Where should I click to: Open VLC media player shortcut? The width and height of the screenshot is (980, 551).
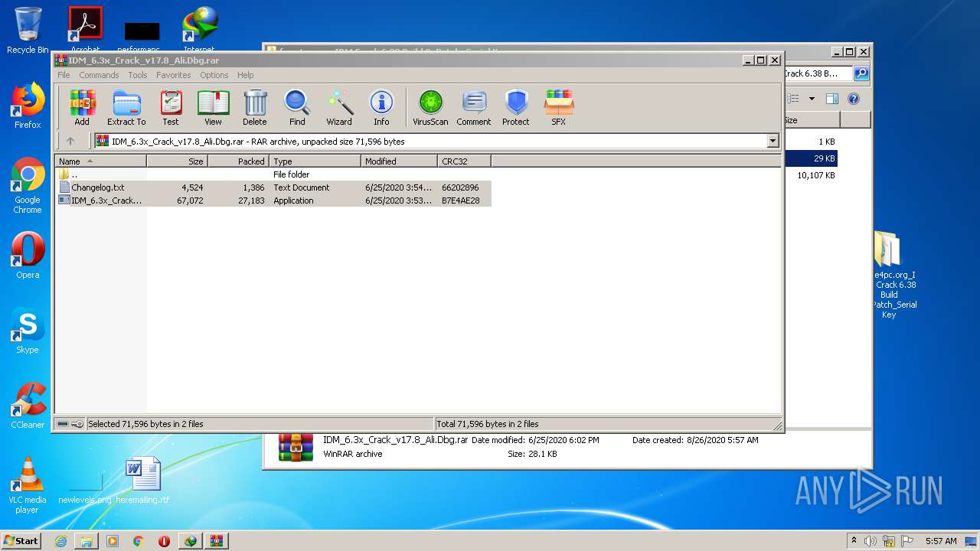(x=28, y=486)
